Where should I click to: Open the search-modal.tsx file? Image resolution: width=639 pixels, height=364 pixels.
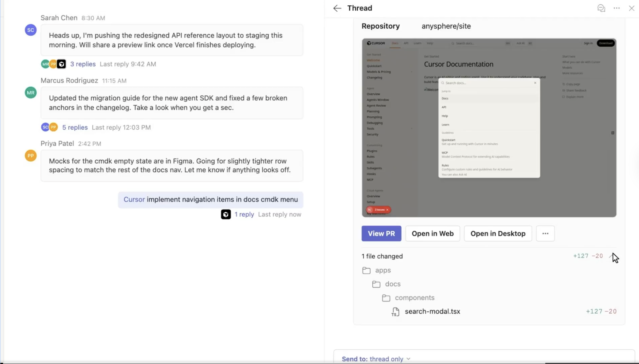point(433,311)
